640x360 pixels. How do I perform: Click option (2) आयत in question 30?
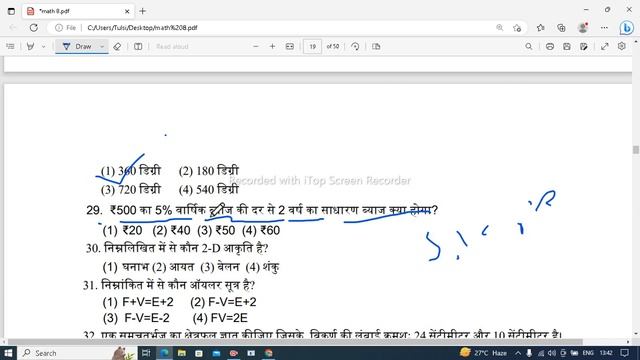173,267
